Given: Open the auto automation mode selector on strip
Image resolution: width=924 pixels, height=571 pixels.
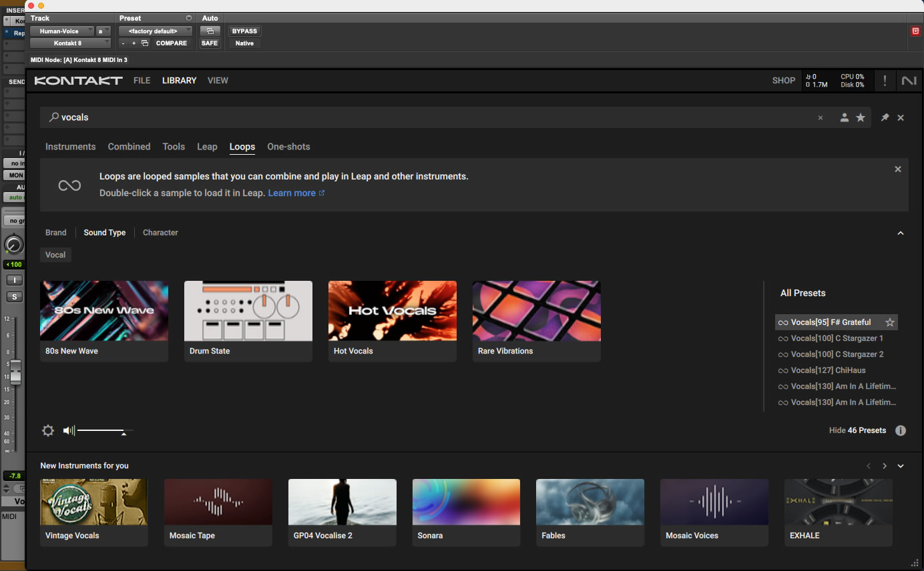Looking at the screenshot, I should point(14,197).
